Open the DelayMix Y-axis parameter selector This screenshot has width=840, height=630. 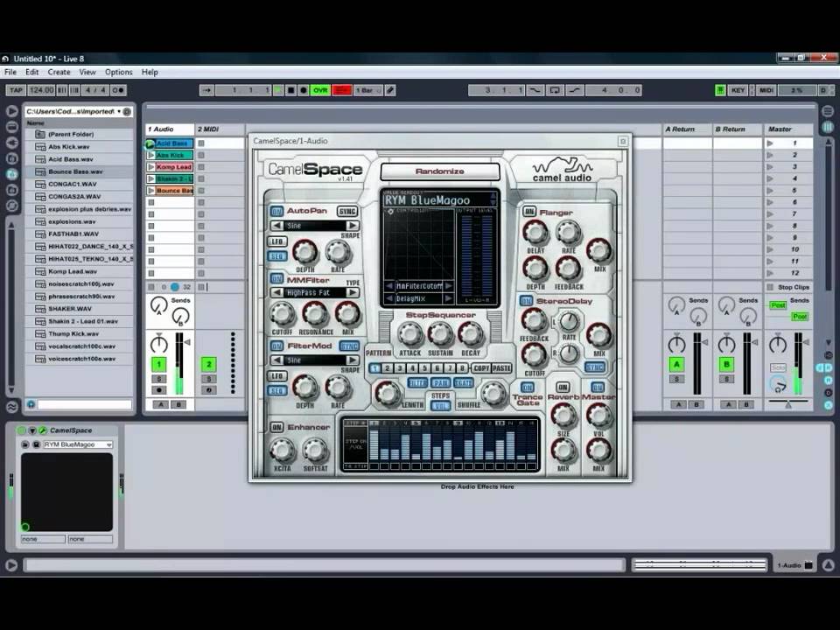(x=419, y=298)
